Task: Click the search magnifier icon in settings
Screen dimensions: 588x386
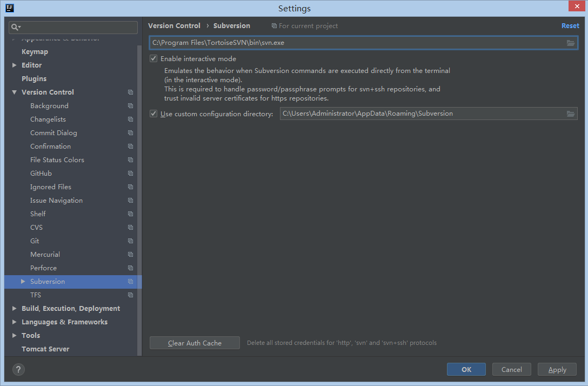Action: [15, 27]
